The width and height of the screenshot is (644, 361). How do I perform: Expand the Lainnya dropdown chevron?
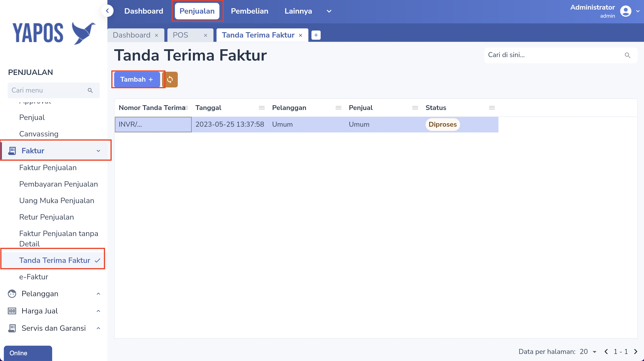329,11
